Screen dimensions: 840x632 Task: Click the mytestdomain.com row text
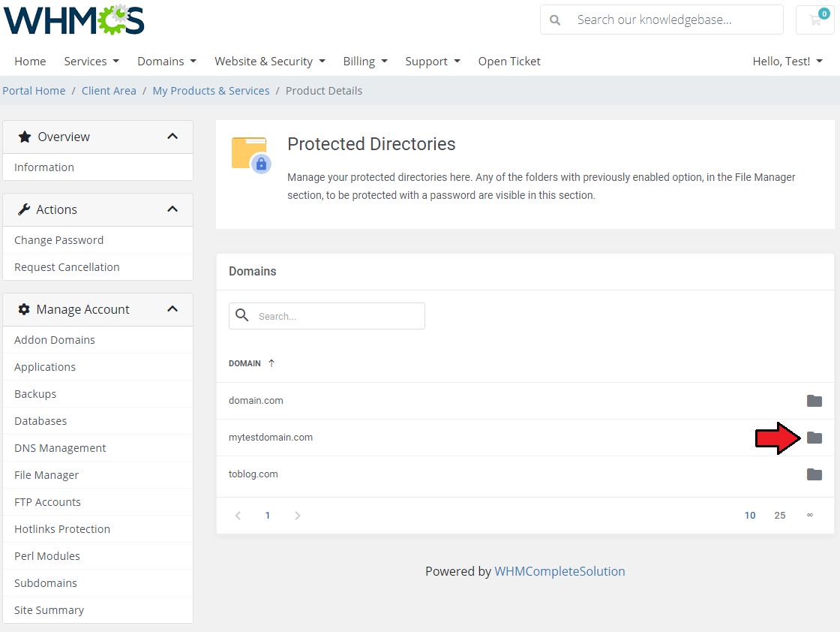(x=271, y=438)
